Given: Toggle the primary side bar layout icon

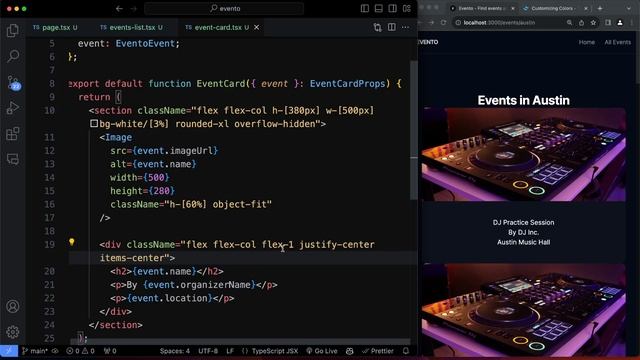Looking at the screenshot, I should coord(365,9).
